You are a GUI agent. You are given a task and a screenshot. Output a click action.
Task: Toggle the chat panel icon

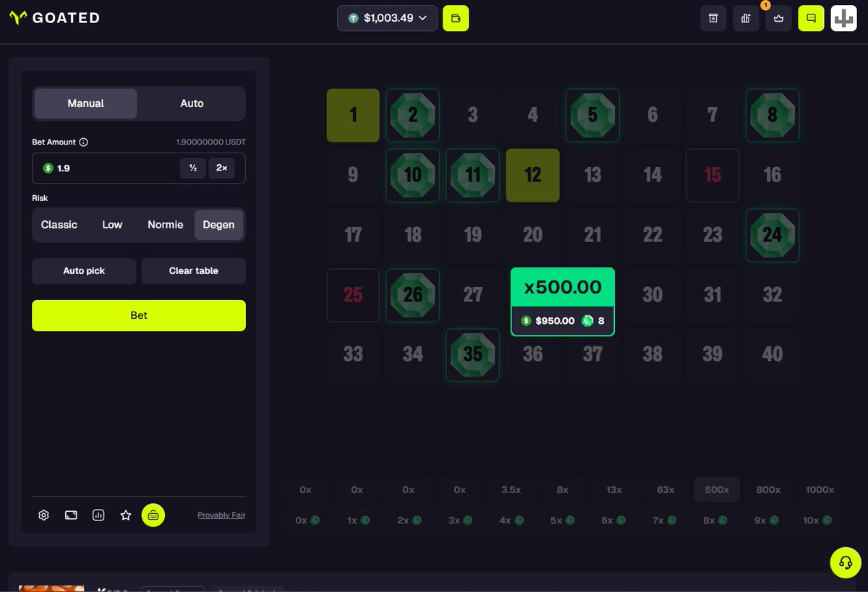(811, 18)
